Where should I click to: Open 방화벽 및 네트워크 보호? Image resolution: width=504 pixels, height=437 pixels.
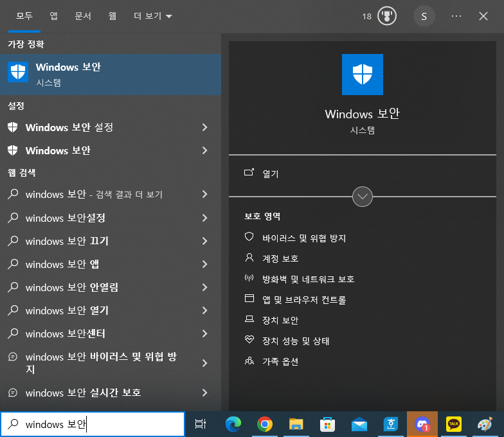(309, 279)
